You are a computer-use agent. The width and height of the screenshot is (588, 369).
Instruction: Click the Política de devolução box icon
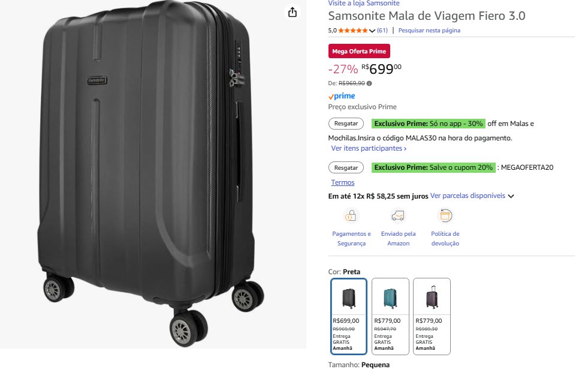(445, 216)
